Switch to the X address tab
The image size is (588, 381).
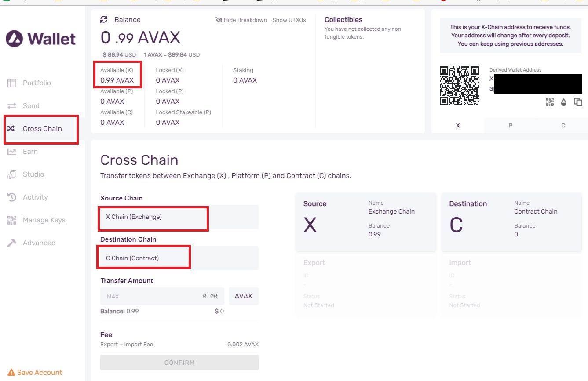(458, 125)
